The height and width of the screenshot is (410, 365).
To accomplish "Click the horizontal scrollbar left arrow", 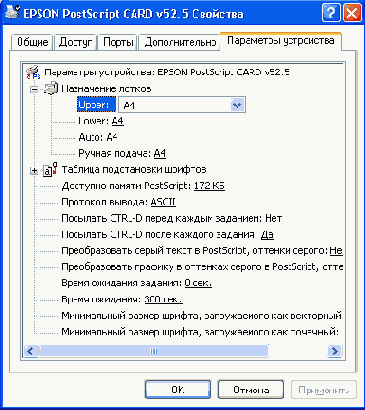I will [x=31, y=351].
